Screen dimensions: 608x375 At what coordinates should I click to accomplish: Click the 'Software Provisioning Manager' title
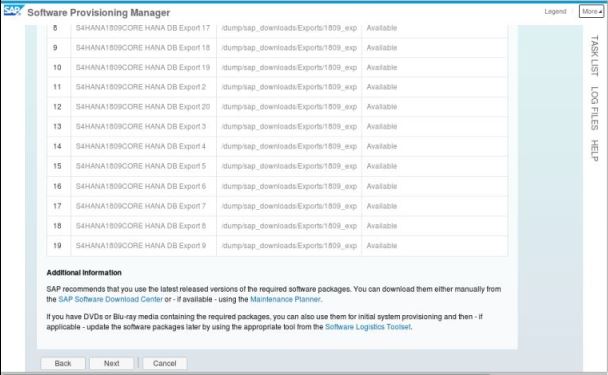(x=98, y=13)
